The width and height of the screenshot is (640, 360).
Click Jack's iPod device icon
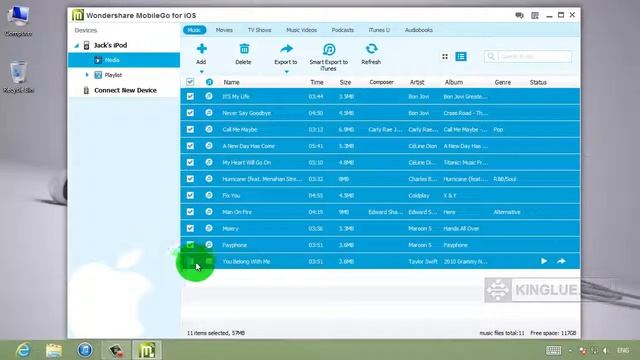(x=87, y=45)
